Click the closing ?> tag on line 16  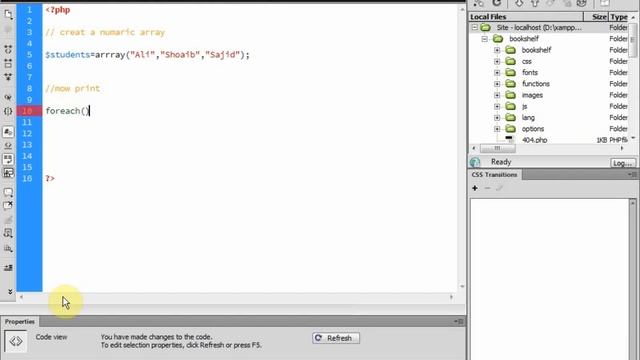[50, 178]
